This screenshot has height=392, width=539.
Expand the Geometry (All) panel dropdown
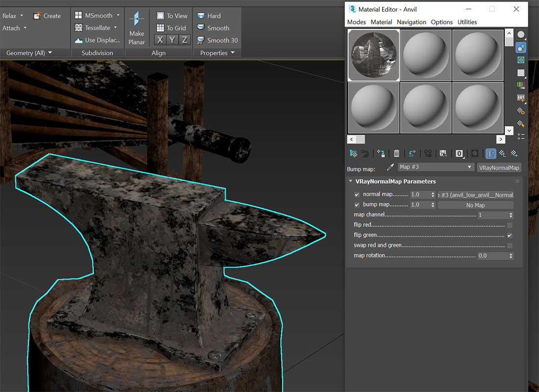coord(50,52)
